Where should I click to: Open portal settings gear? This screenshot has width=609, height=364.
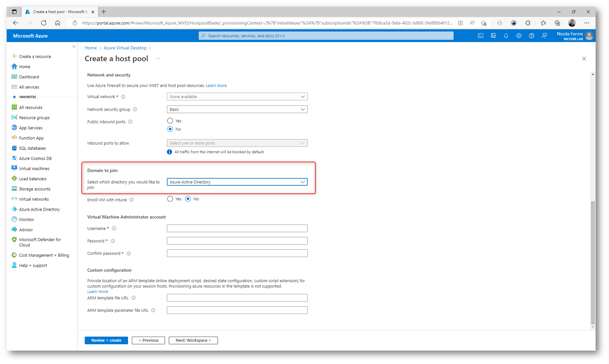tap(519, 36)
